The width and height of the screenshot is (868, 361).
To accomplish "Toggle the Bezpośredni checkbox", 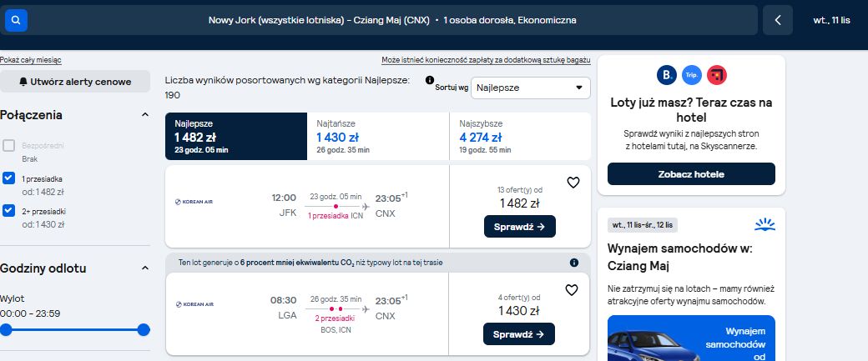I will point(9,146).
